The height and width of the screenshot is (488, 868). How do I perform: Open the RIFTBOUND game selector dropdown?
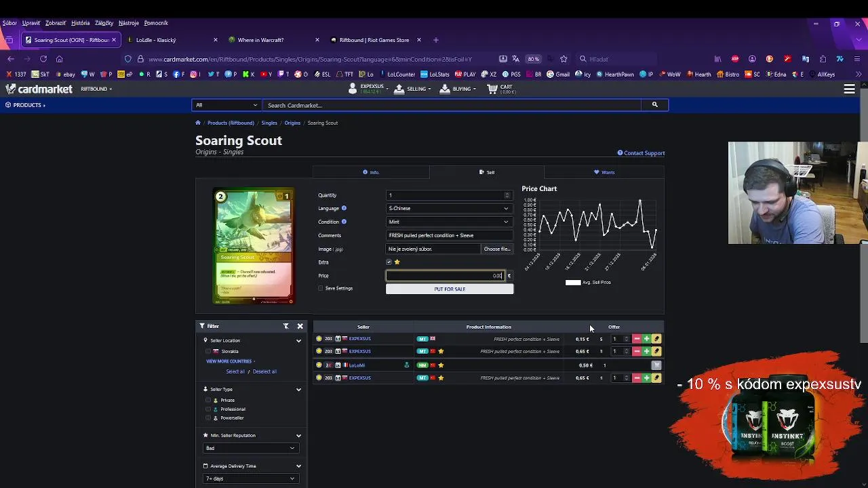96,89
